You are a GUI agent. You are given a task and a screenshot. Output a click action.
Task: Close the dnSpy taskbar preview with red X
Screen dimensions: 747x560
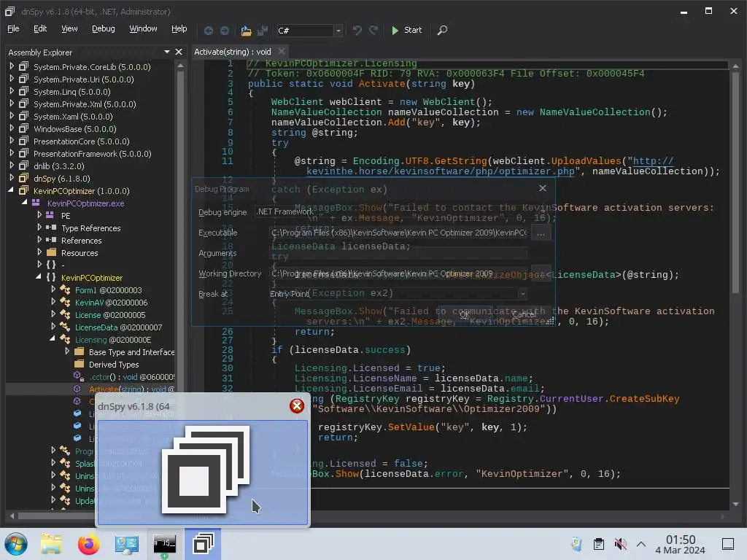pos(297,405)
